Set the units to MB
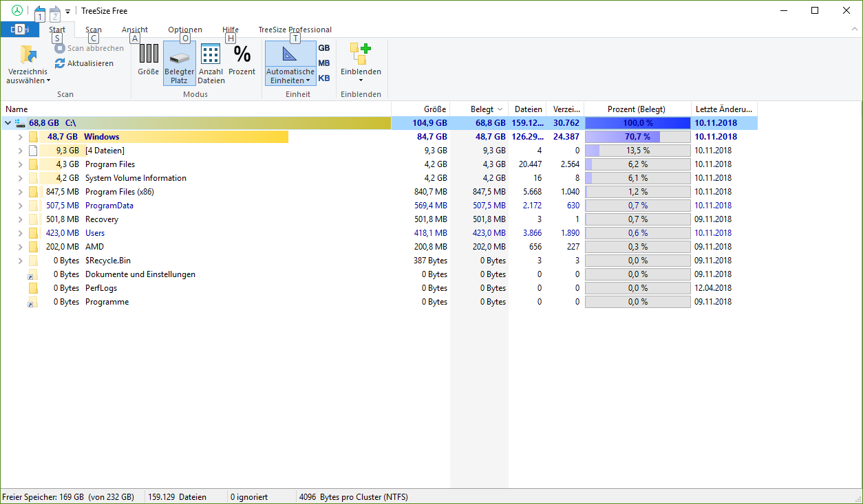This screenshot has height=504, width=863. pyautogui.click(x=324, y=63)
